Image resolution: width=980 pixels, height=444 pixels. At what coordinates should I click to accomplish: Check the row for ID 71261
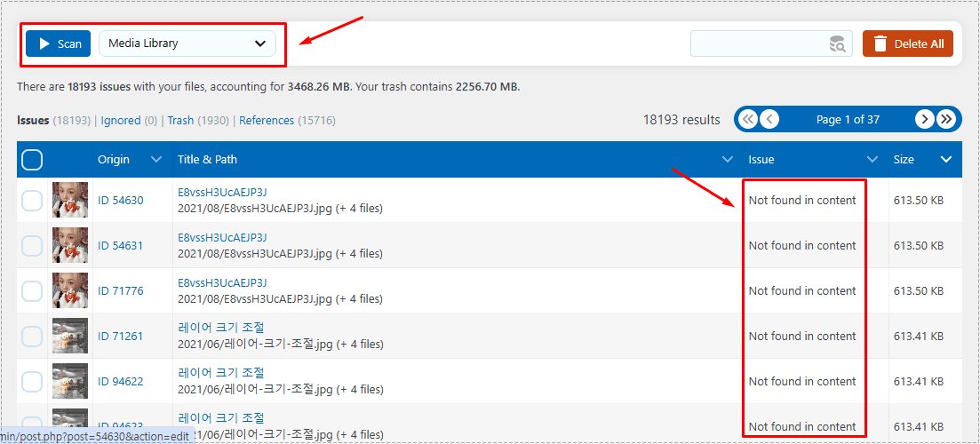click(x=32, y=337)
